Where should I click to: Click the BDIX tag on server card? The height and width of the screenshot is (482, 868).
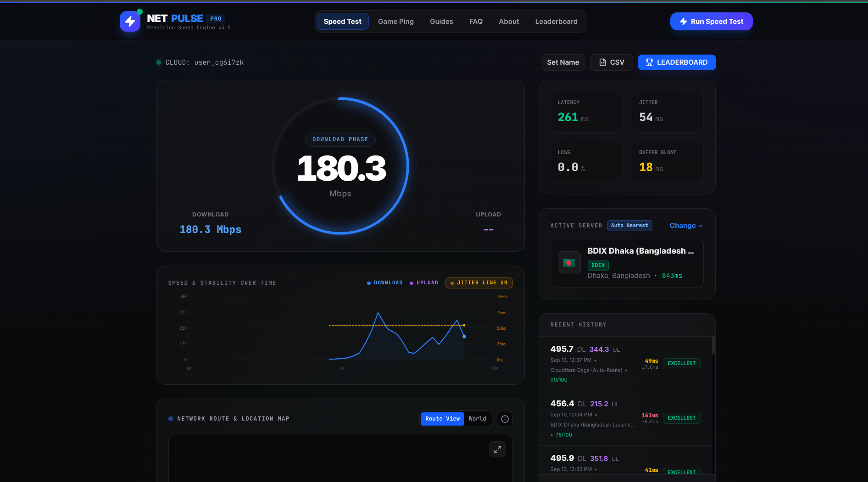(598, 265)
